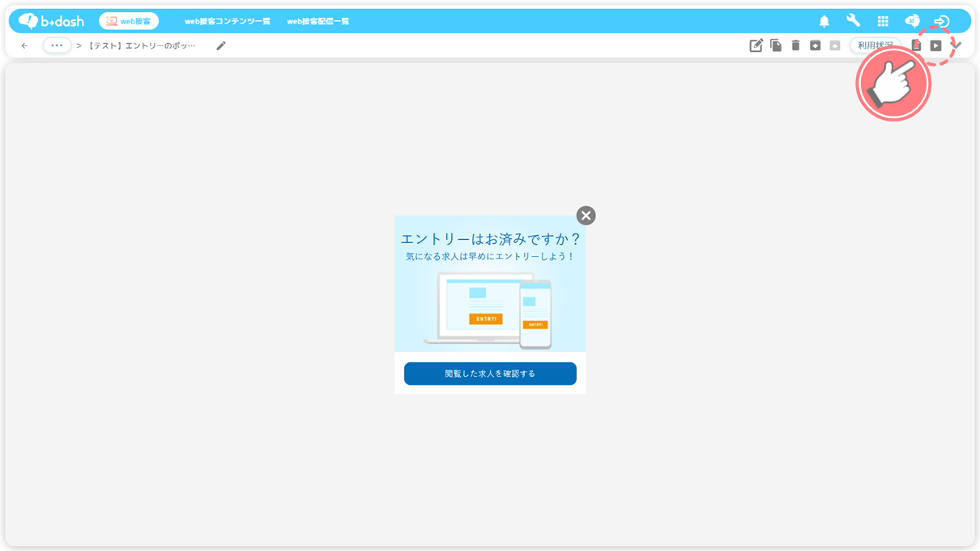980x551 pixels.
Task: Click the logout arrow icon
Action: pos(941,22)
